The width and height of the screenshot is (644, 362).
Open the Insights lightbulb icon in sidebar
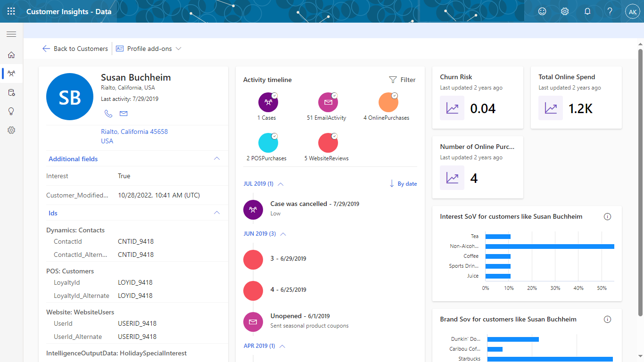(x=11, y=111)
